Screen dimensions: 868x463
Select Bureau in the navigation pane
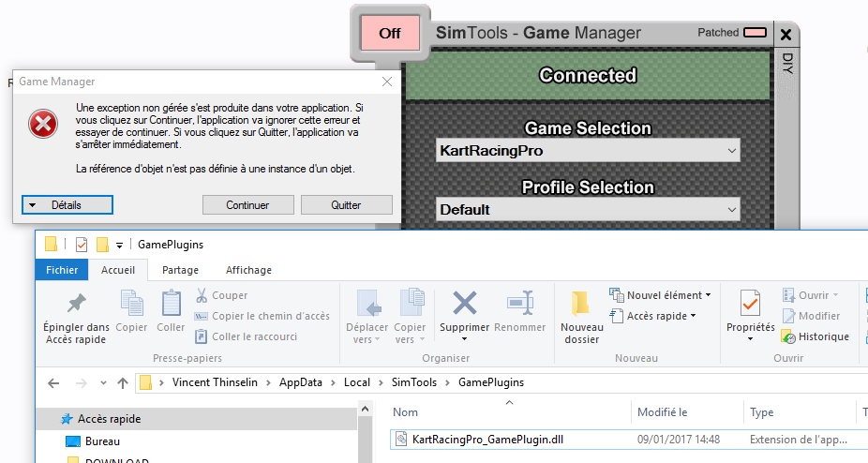point(102,441)
